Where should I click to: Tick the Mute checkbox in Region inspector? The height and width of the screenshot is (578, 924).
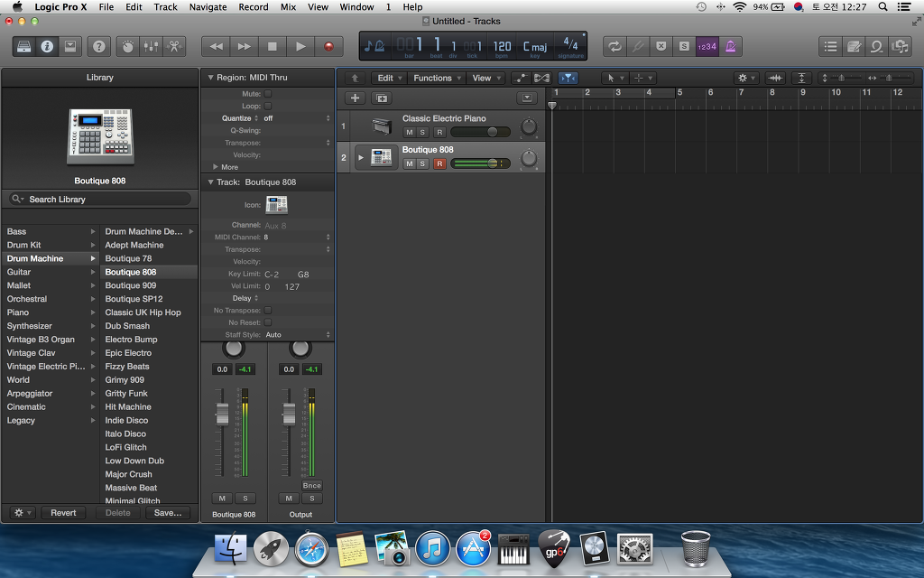[268, 94]
